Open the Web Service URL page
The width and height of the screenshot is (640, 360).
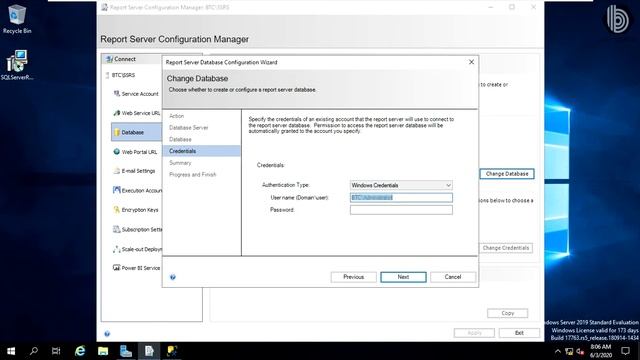point(137,113)
